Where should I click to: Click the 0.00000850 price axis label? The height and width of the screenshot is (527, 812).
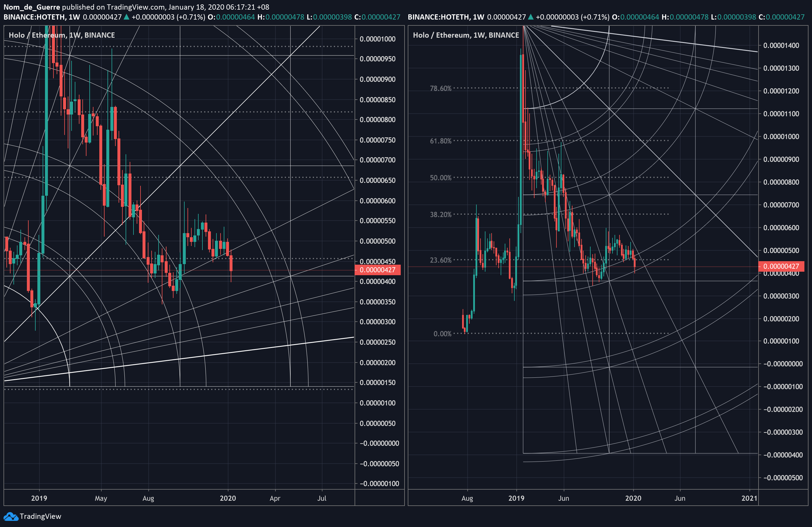pos(378,100)
